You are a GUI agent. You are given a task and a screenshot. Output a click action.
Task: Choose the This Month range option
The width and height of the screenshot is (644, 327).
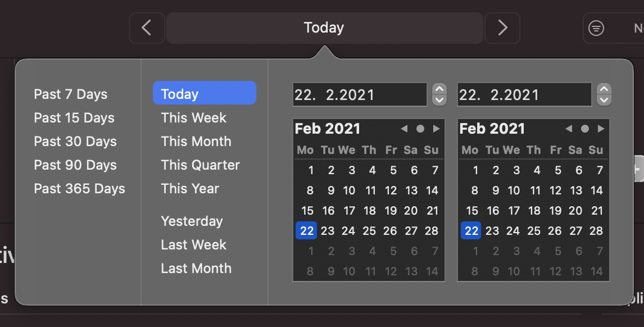click(x=196, y=142)
